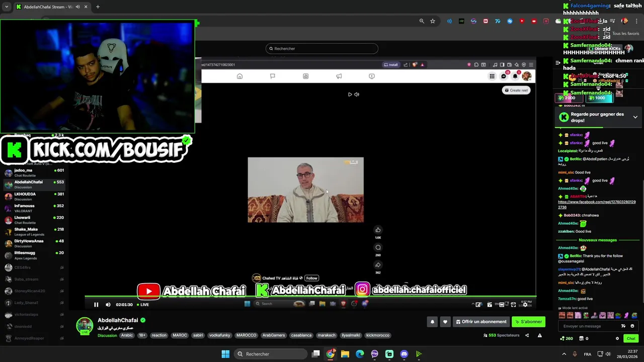Screen dimensions: 644x362
Task: Open littlesmugg Apex Legends channel
Action: click(x=34, y=255)
